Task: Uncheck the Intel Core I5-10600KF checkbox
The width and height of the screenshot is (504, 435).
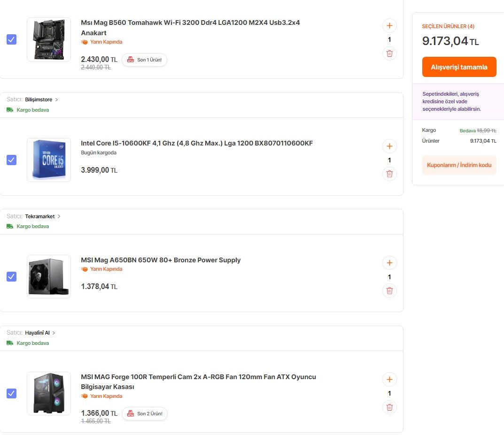Action: point(12,160)
